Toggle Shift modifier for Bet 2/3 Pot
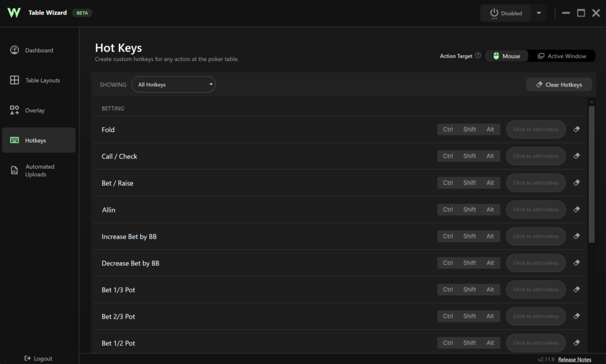The image size is (606, 364). tap(469, 316)
